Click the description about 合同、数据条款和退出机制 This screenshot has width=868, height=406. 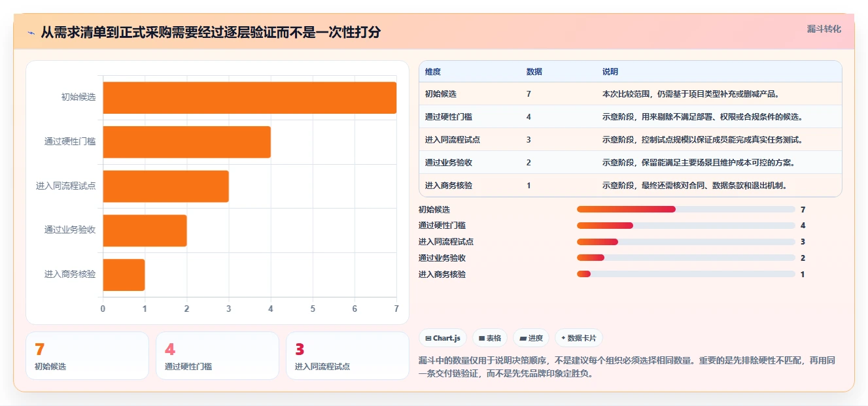695,186
